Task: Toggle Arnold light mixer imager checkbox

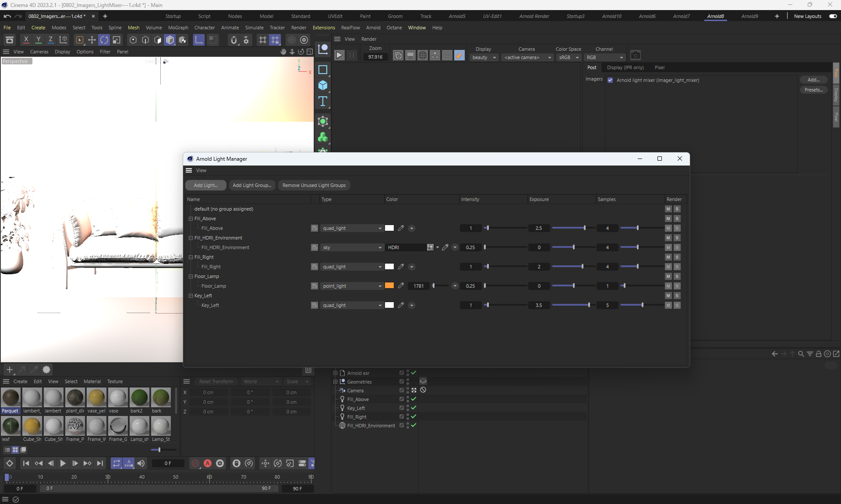Action: click(x=610, y=80)
